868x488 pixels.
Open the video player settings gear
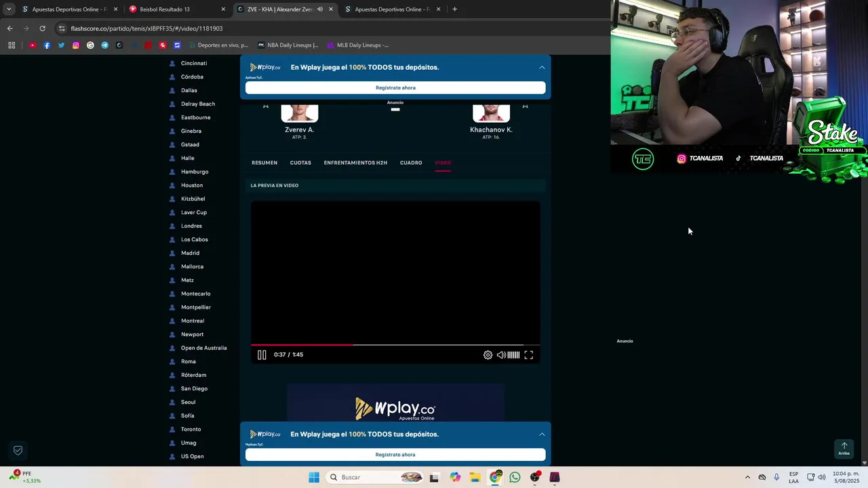click(x=488, y=354)
